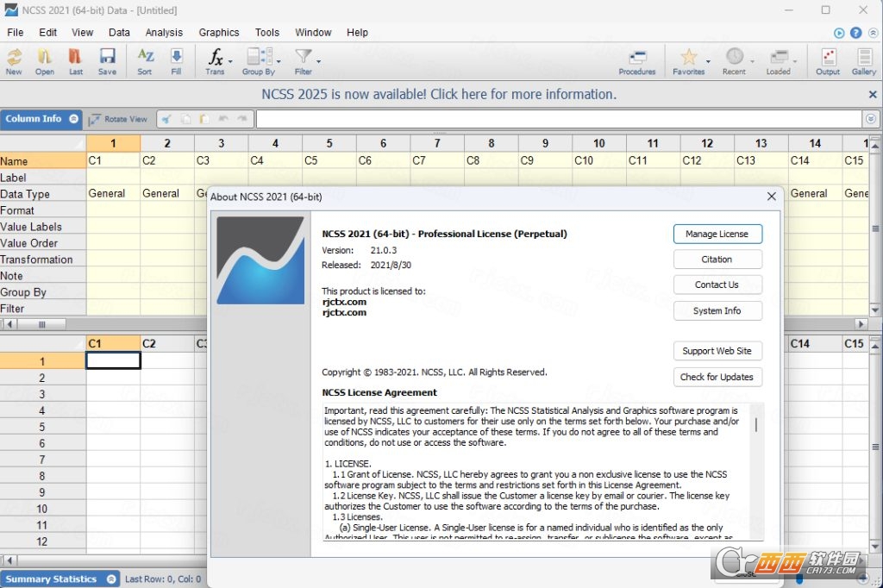Close the About NCSS 2021 dialog
This screenshot has height=588, width=883.
[772, 196]
